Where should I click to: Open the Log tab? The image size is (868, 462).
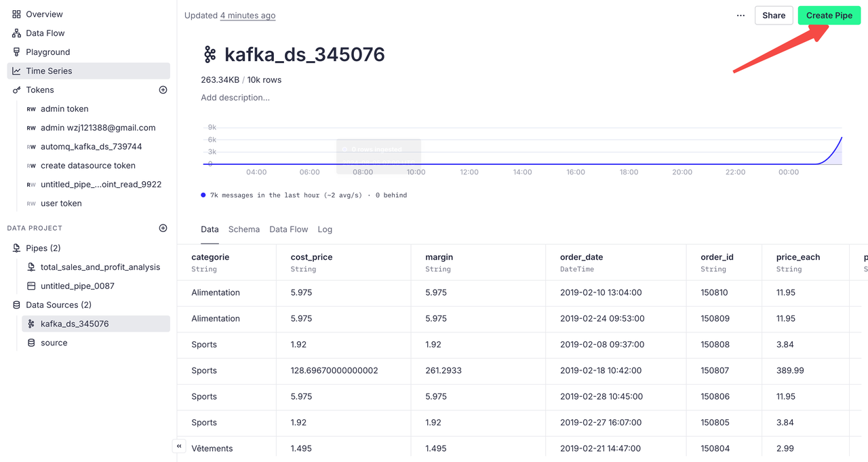[x=325, y=229]
